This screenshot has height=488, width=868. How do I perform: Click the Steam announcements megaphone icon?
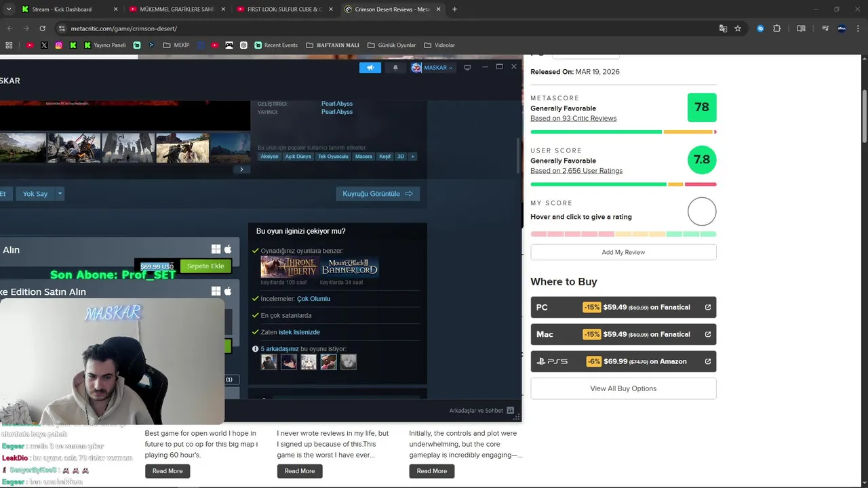tap(370, 68)
